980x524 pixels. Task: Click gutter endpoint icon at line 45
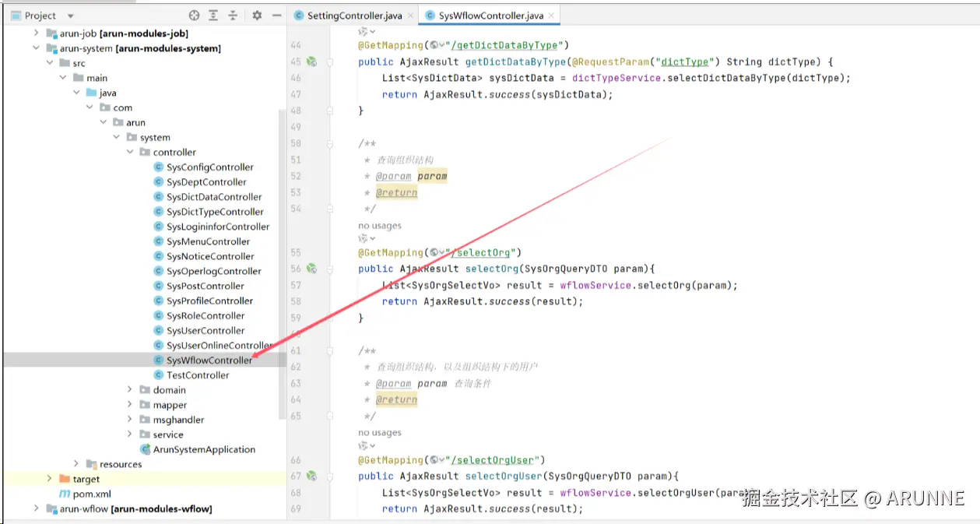tap(311, 62)
